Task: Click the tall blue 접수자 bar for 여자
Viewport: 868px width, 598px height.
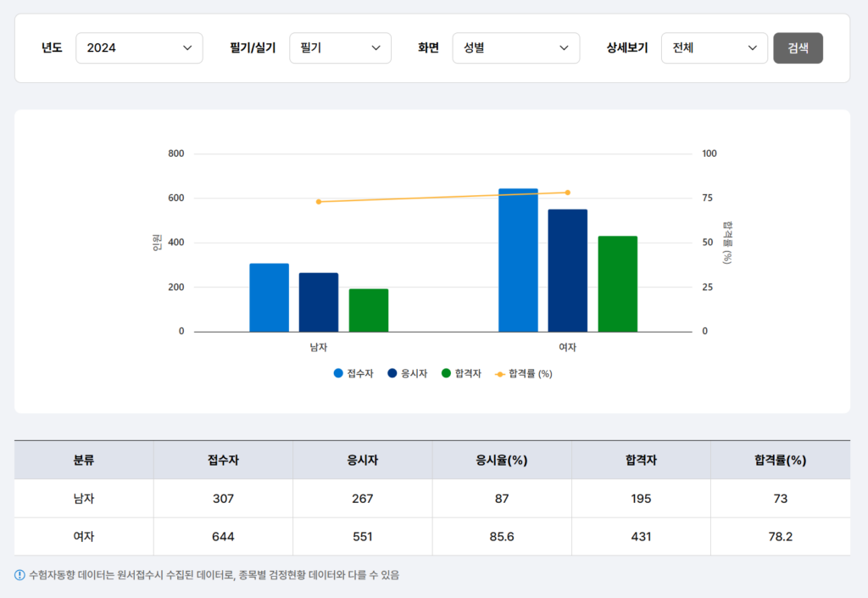Action: click(520, 259)
